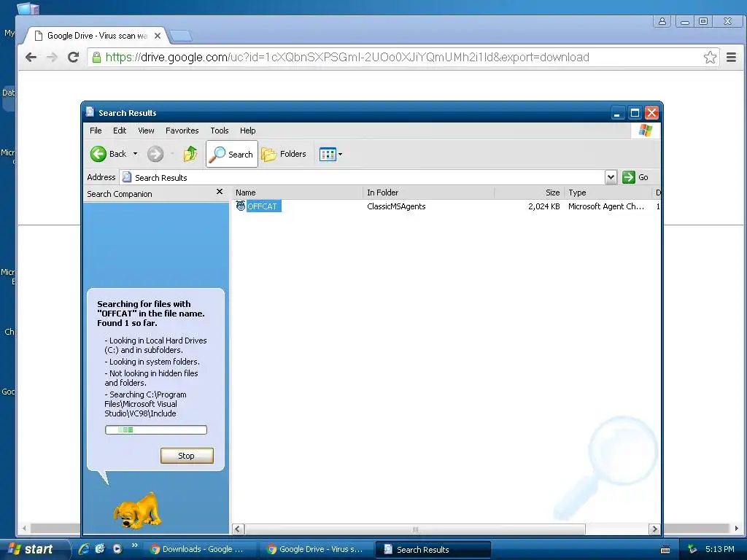Click the Go button beside address

coord(636,177)
